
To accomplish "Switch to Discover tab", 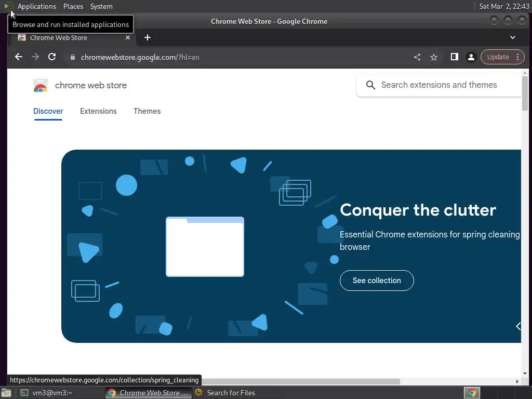I will pyautogui.click(x=48, y=111).
